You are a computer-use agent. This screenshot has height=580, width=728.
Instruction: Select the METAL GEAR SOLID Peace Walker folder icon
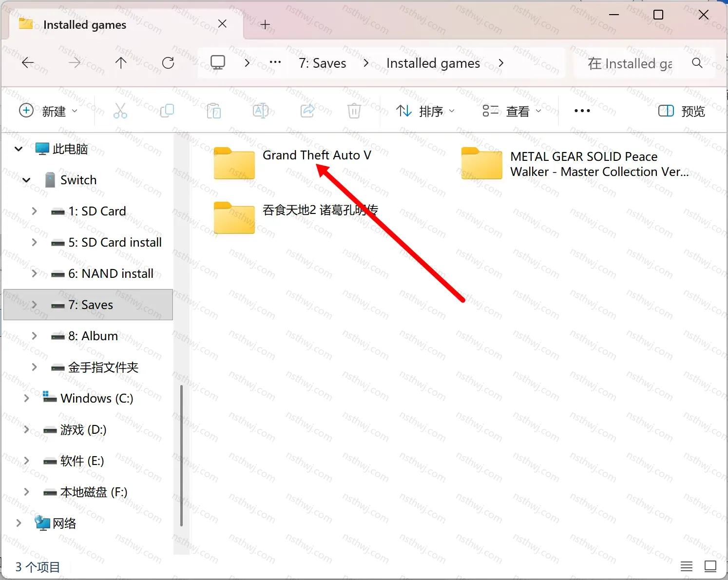pos(482,163)
